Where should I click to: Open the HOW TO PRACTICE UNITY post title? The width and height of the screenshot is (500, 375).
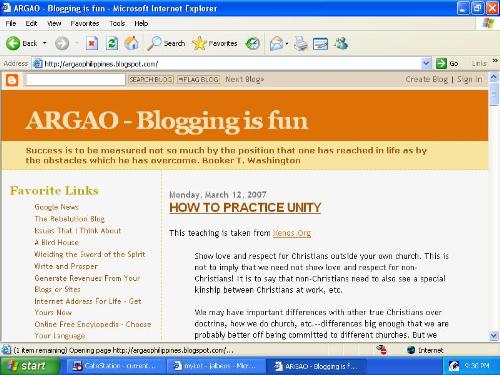click(x=245, y=208)
